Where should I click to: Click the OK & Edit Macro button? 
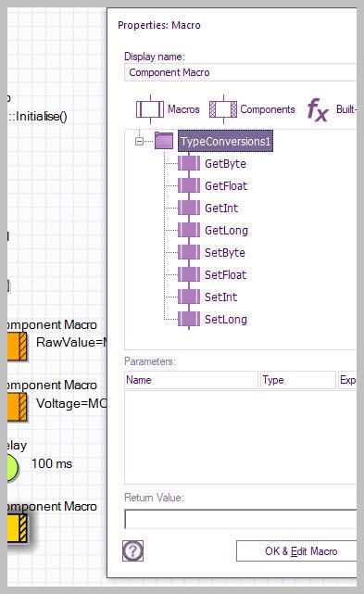[296, 551]
